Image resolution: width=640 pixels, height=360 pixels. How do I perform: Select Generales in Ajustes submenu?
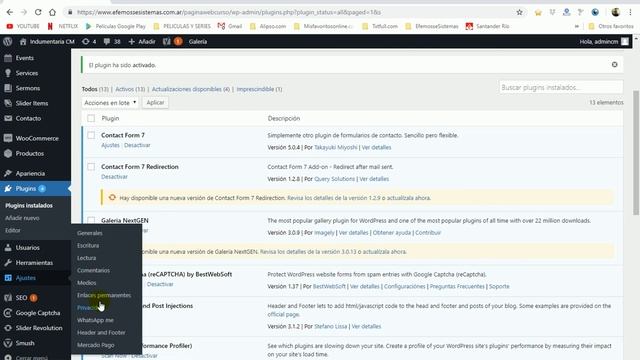point(89,233)
